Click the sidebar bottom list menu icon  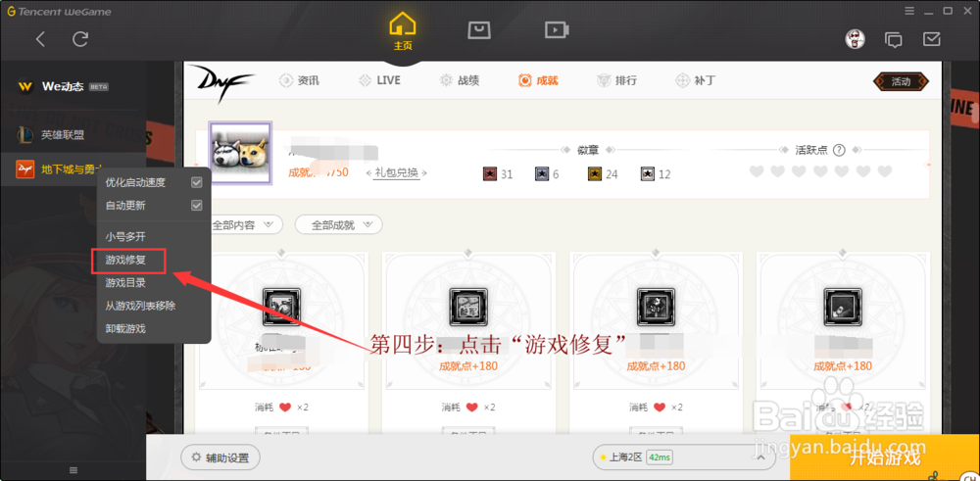coord(73,470)
